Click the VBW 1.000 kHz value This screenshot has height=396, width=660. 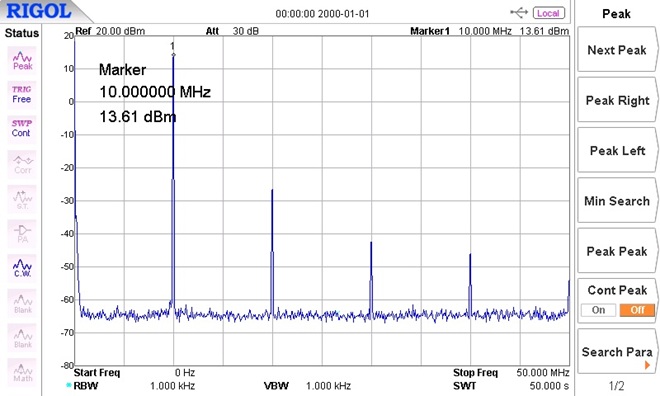[x=328, y=385]
